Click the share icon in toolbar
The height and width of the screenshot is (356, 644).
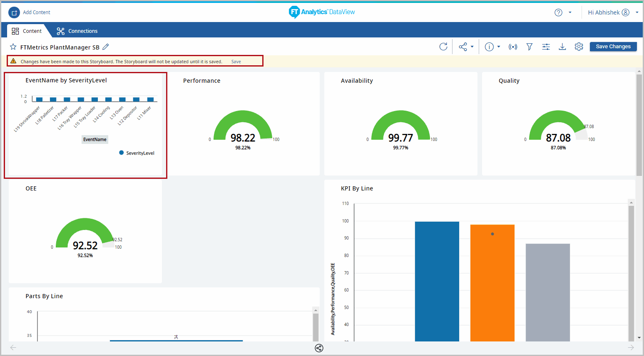463,47
